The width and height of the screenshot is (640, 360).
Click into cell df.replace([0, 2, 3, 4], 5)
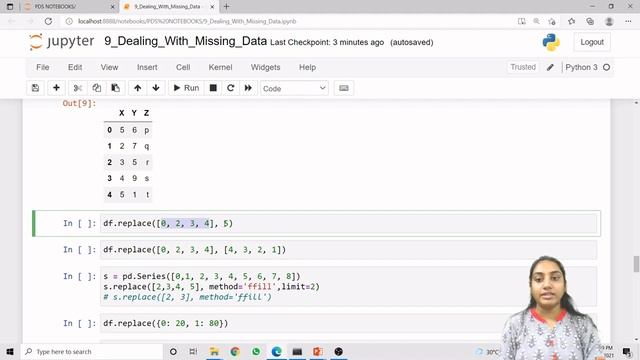(349, 223)
